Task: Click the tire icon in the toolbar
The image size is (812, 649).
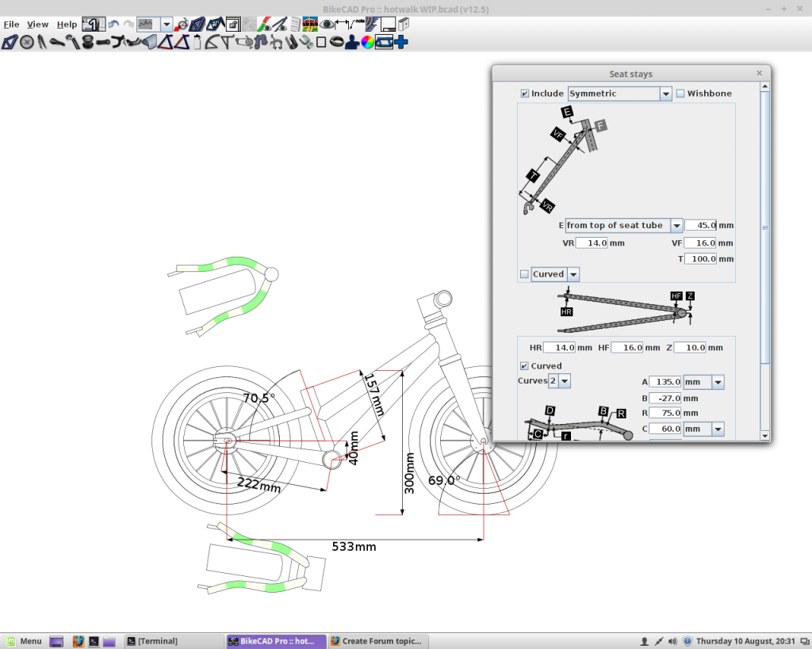Action: tap(337, 42)
